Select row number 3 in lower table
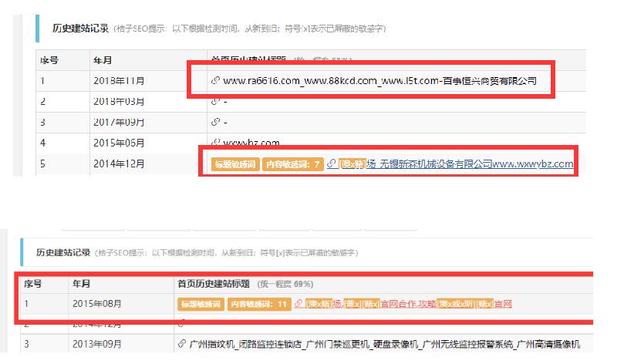The width and height of the screenshot is (624, 364). pos(26,344)
